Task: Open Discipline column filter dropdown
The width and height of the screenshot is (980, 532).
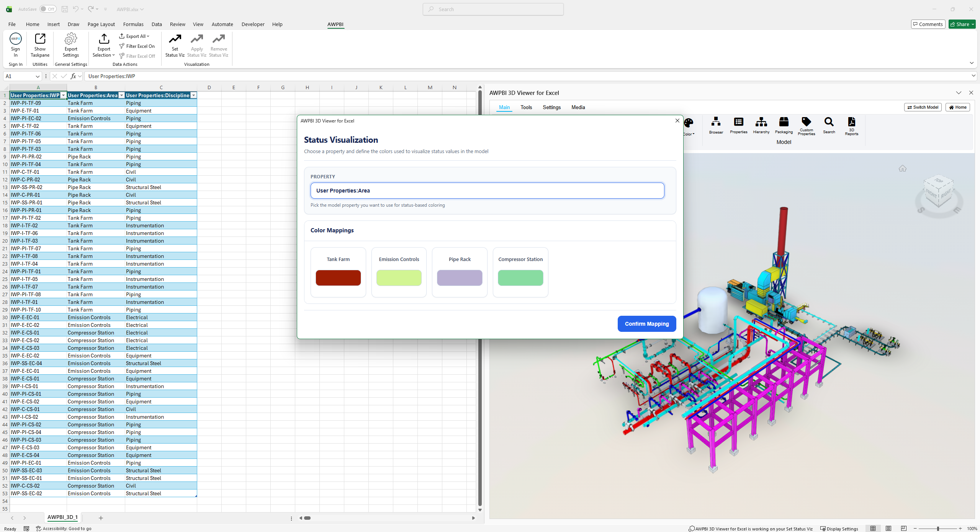Action: coord(194,95)
